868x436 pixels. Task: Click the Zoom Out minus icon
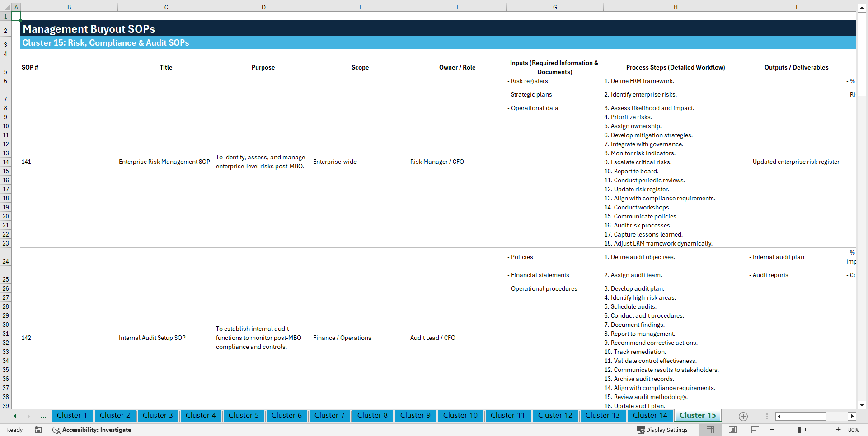click(772, 430)
